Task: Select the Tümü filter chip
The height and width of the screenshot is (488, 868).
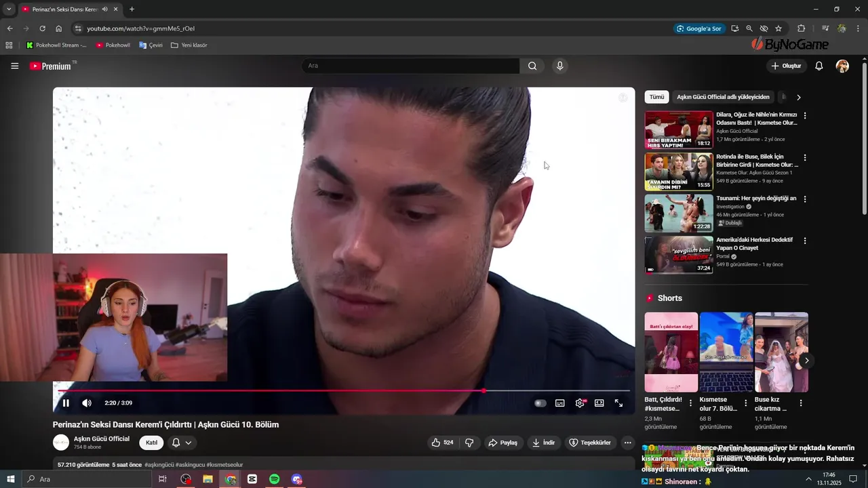Action: (x=656, y=97)
